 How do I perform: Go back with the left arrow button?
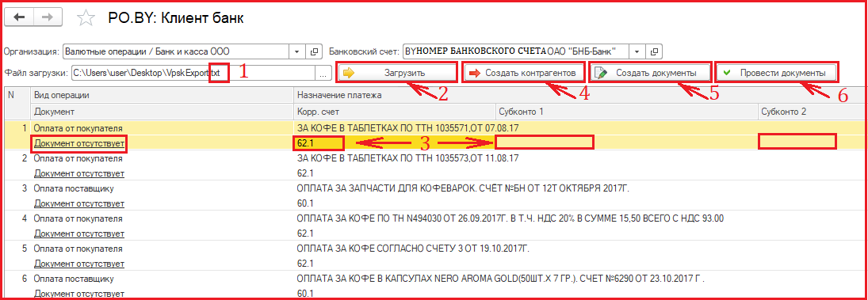pyautogui.click(x=20, y=17)
